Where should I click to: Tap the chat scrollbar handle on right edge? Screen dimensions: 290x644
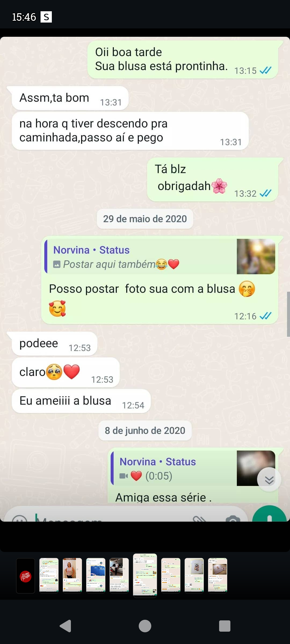288,314
